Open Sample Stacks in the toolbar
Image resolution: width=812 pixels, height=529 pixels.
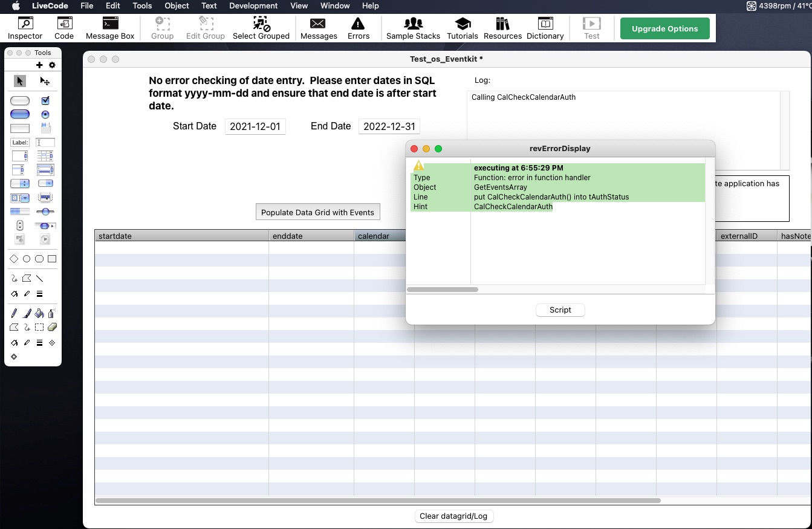[x=413, y=28]
